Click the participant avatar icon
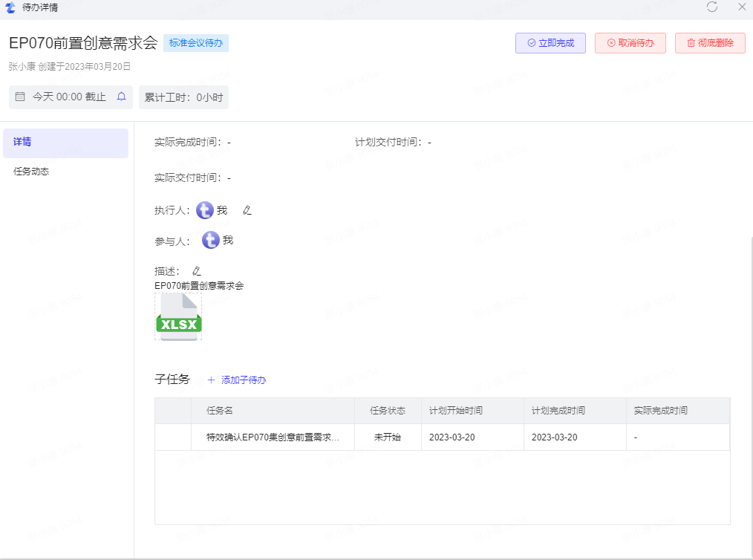This screenshot has width=753, height=560. [x=211, y=241]
